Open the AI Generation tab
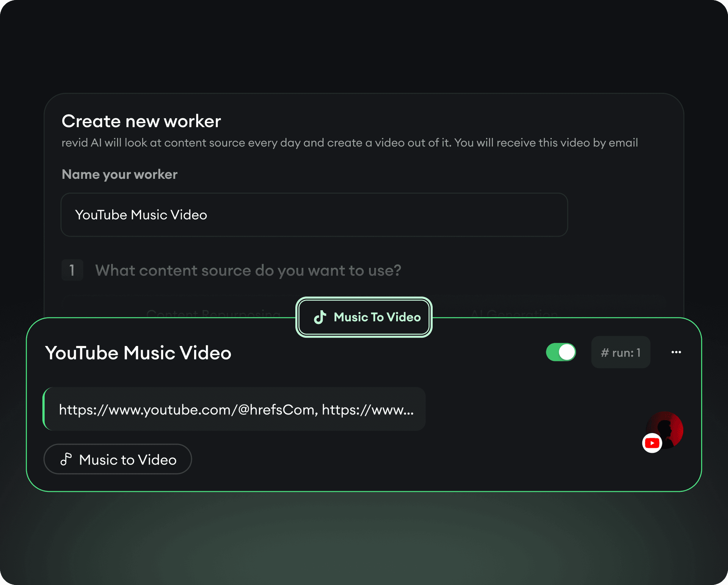728x585 pixels. coord(515,314)
